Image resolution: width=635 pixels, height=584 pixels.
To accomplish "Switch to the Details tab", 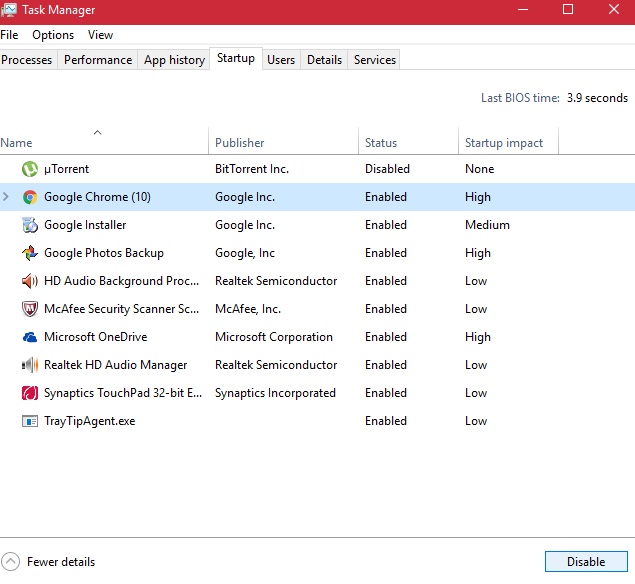I will [324, 60].
